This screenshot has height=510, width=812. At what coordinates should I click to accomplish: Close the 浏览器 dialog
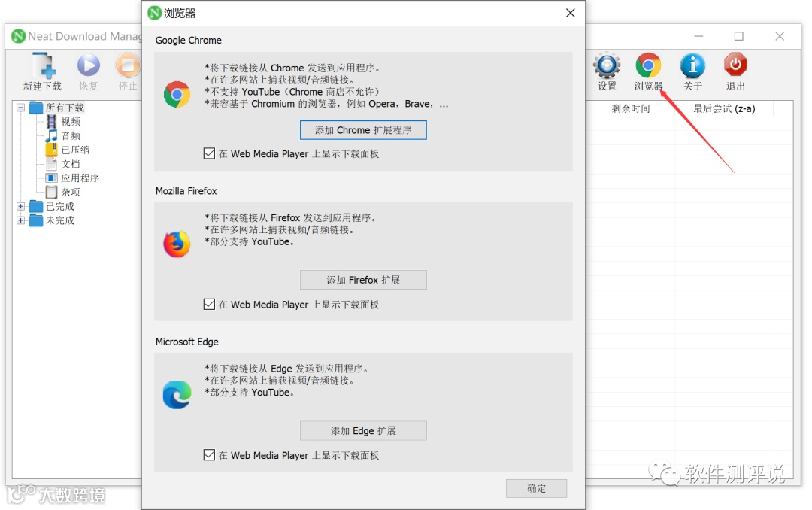(x=570, y=13)
